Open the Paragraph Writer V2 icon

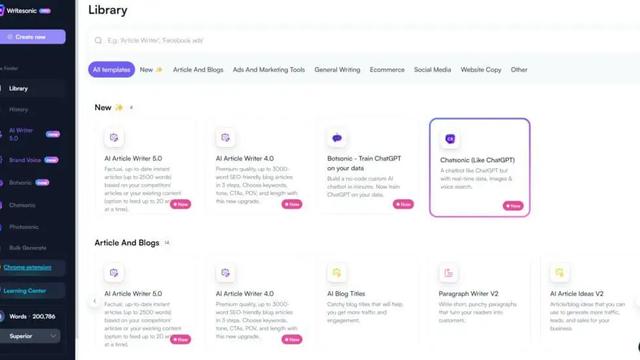[x=448, y=273]
